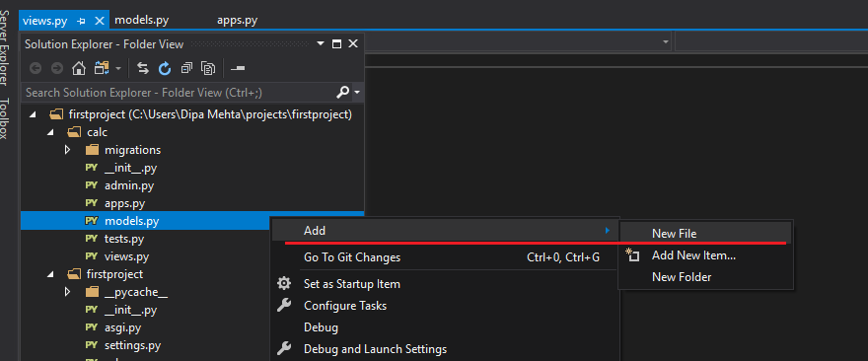Click the Forward navigation arrow in Solution Explorer

point(57,68)
